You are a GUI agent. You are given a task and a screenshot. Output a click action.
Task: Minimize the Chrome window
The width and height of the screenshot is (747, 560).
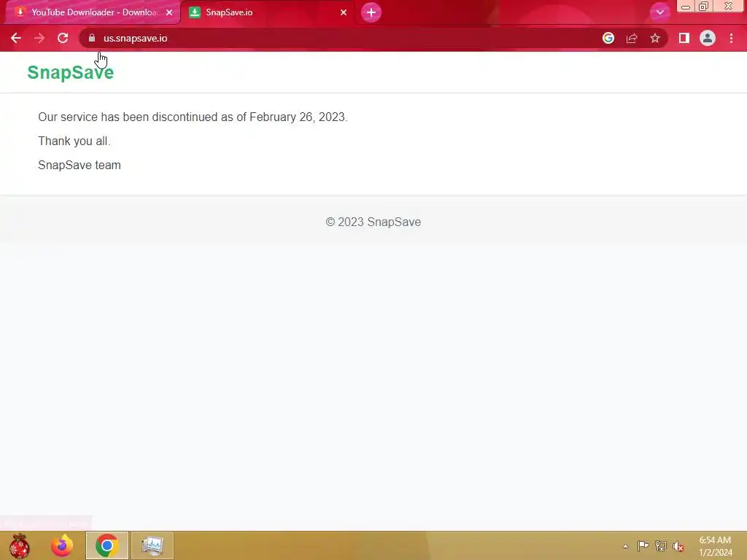(x=686, y=7)
